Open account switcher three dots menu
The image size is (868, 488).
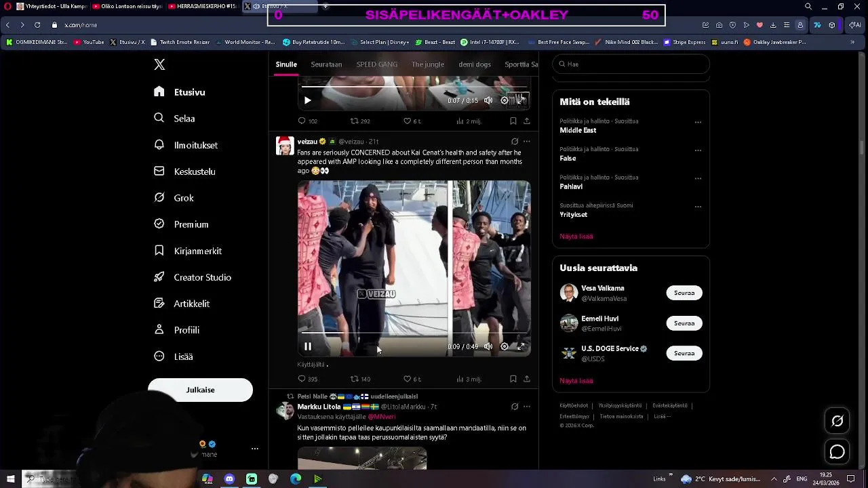pos(255,449)
